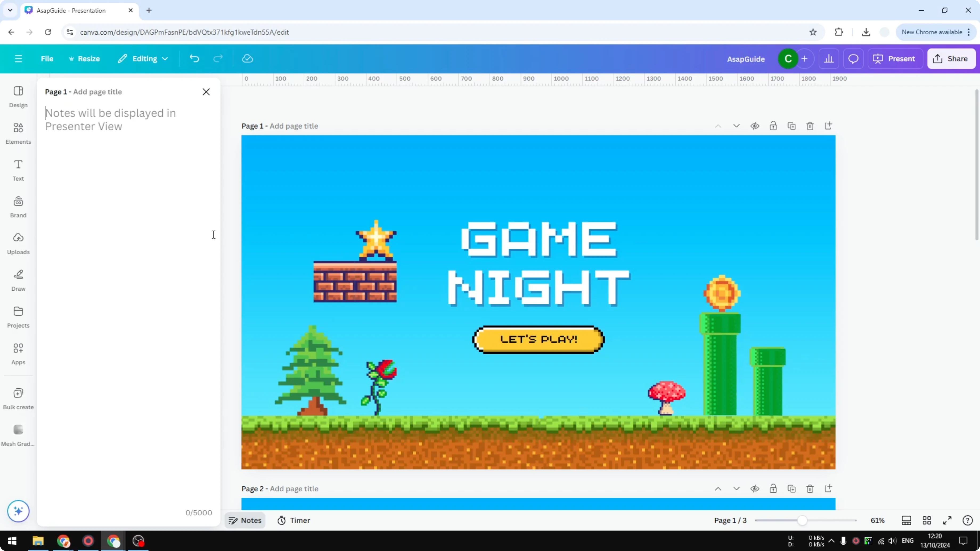Open the Brand panel
The height and width of the screenshot is (551, 980).
pyautogui.click(x=18, y=207)
